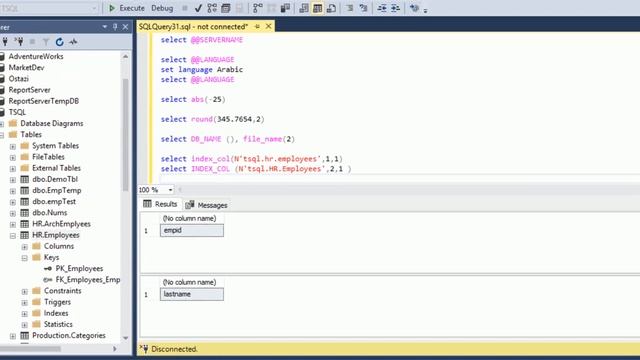Pin the SQLQuery31.sql tab

(257, 27)
